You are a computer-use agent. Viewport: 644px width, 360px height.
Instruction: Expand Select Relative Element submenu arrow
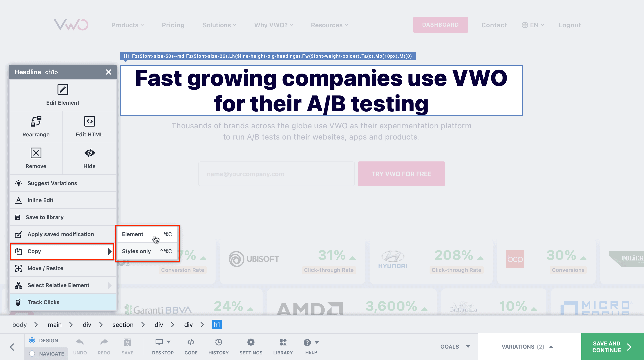pos(109,285)
